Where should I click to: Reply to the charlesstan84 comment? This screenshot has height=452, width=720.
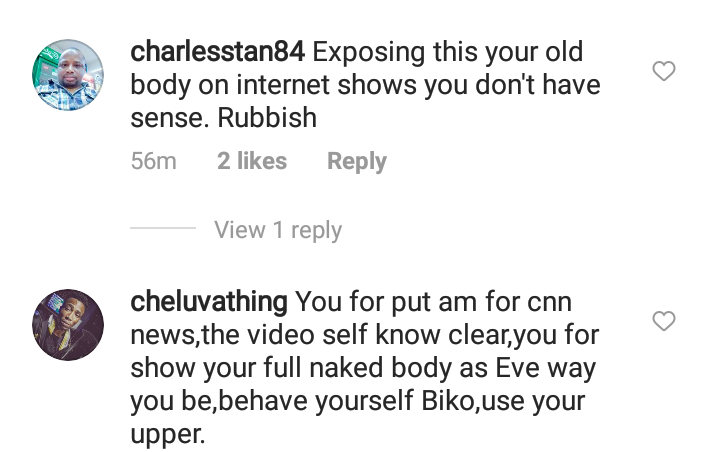[x=357, y=161]
